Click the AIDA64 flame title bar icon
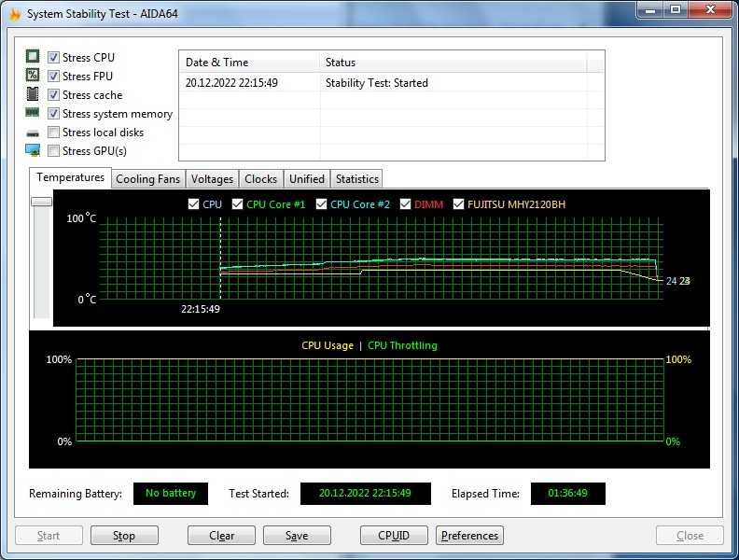Image resolution: width=739 pixels, height=560 pixels. (15, 14)
